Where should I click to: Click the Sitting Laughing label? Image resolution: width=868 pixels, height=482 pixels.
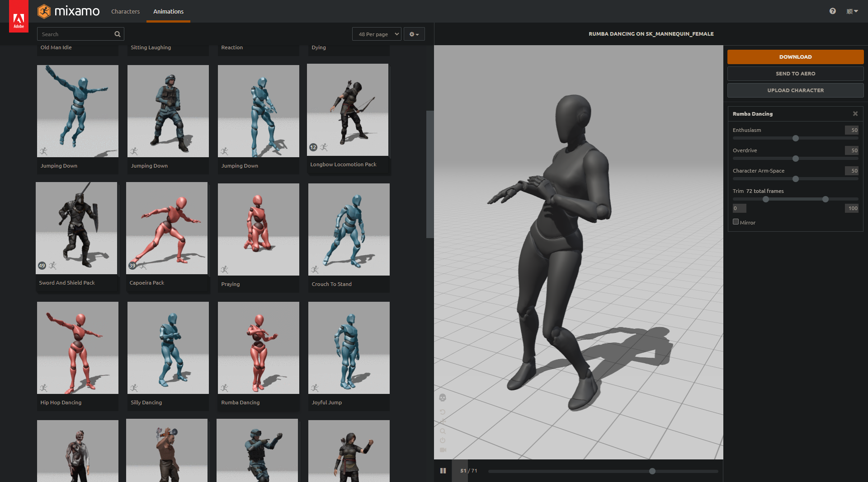pyautogui.click(x=151, y=47)
